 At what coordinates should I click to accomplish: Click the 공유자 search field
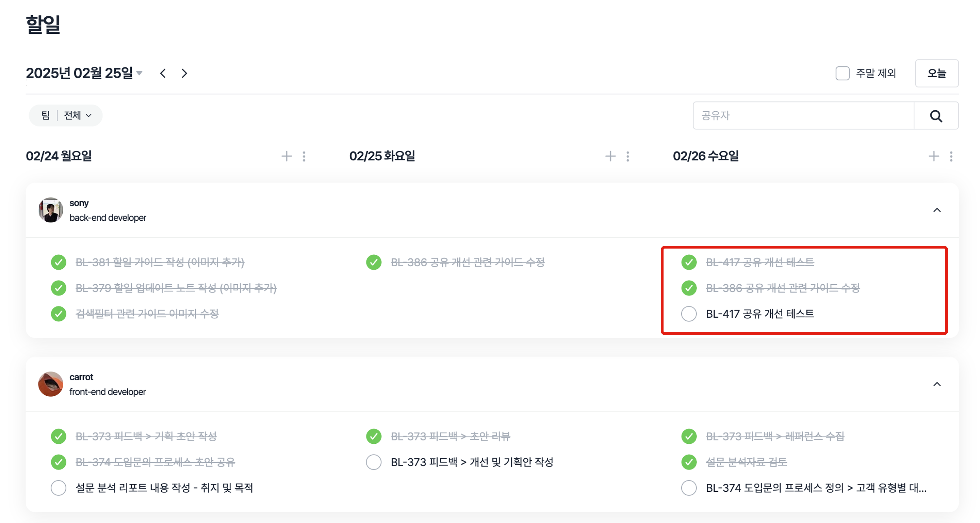coord(803,116)
